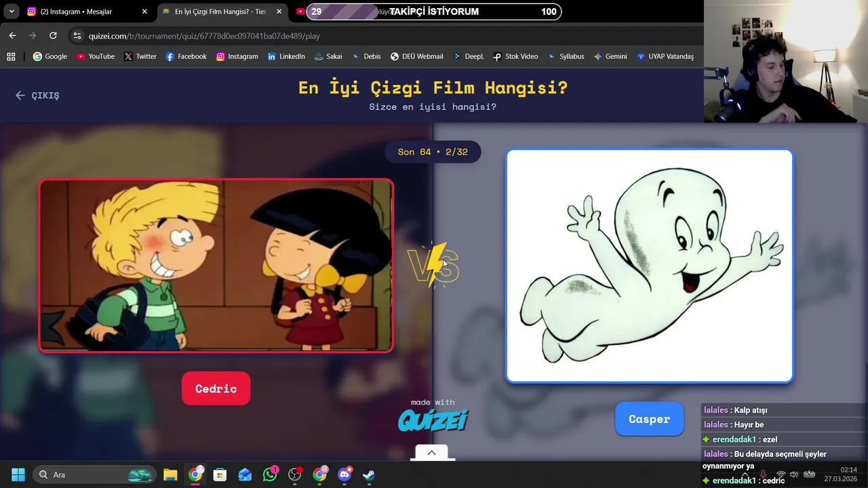Open the Sakai bookmark
This screenshot has height=488, width=868.
click(x=328, y=56)
